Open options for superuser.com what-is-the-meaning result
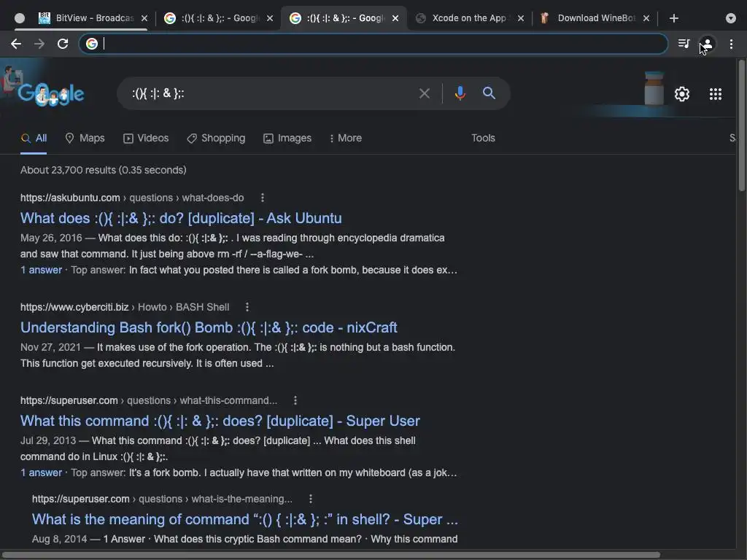 (311, 499)
